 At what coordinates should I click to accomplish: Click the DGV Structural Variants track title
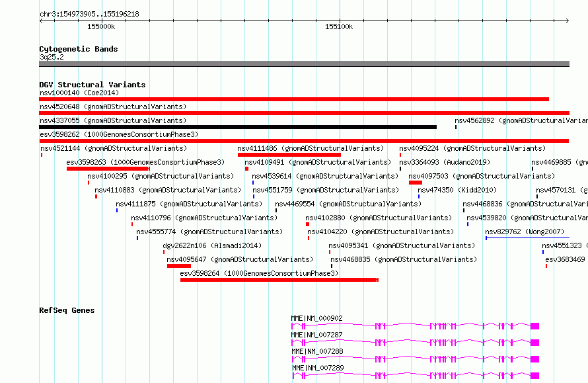coord(92,85)
